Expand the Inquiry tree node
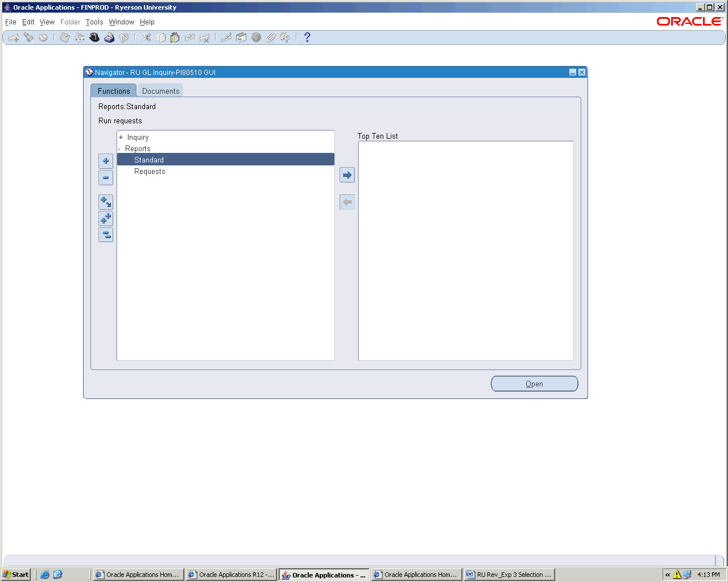Screen dimensions: 728x582 121,138
